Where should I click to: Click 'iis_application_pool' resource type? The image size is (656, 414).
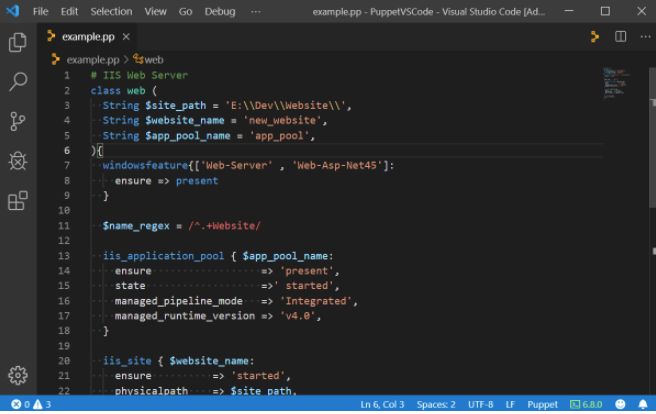pyautogui.click(x=163, y=256)
